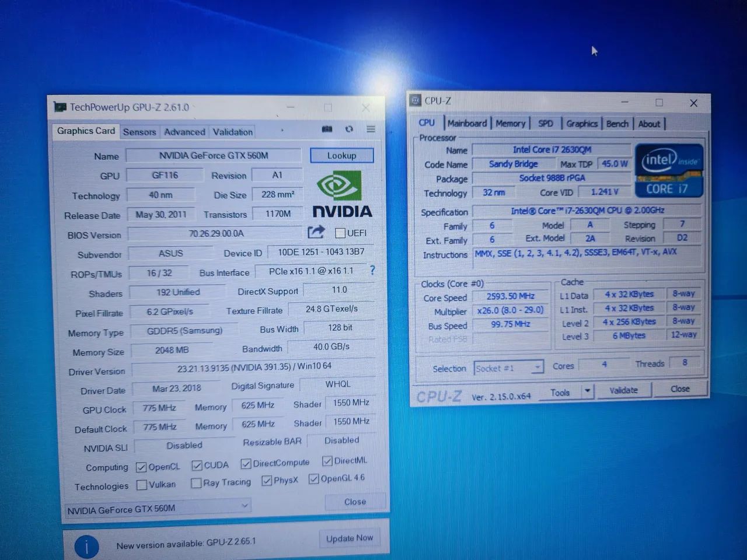Viewport: 747px width, 560px height.
Task: Click CPU-Z Validate button
Action: pyautogui.click(x=623, y=390)
